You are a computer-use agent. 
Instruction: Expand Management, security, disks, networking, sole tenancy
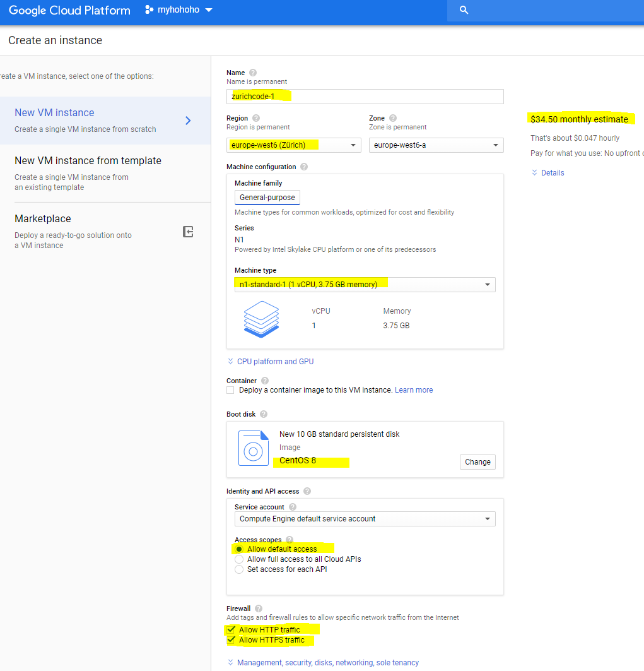point(324,662)
